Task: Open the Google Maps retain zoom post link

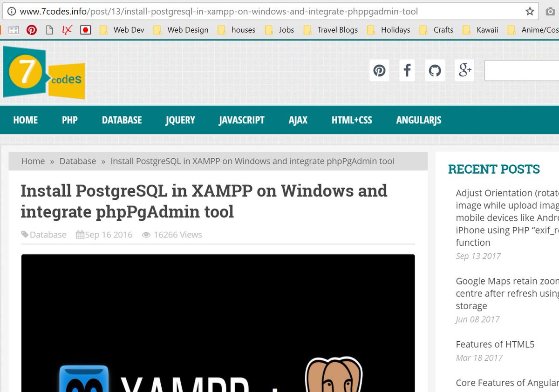Action: [x=507, y=293]
